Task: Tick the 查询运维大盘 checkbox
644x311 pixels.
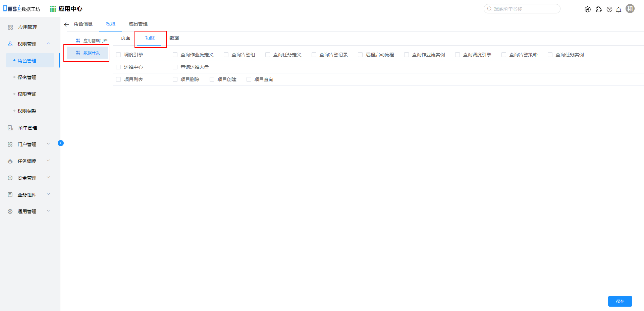Action: tap(175, 67)
